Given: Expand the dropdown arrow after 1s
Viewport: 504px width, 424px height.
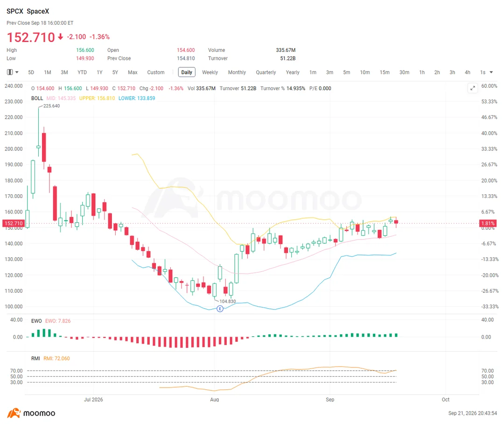Looking at the screenshot, I should pyautogui.click(x=491, y=72).
